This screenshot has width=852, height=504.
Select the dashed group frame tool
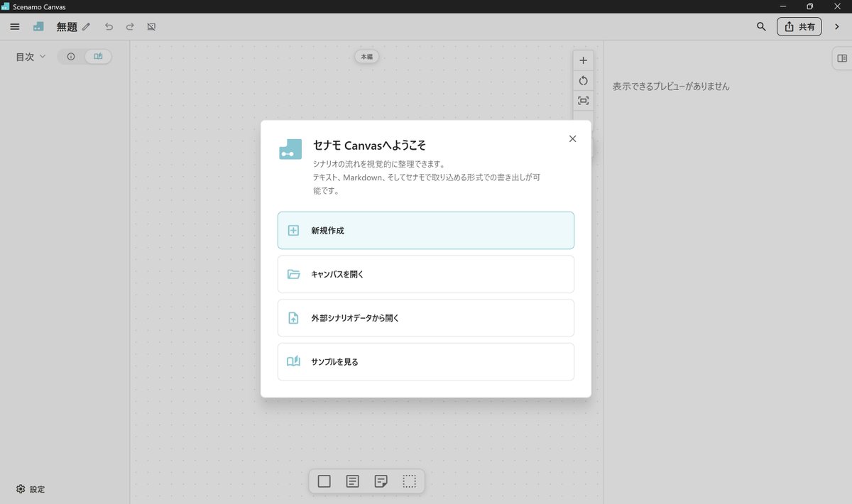coord(410,481)
